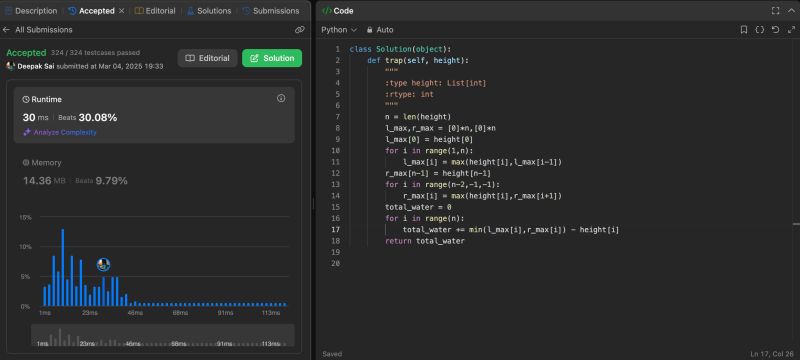Image resolution: width=800 pixels, height=360 pixels.
Task: Switch to the Editorial tab
Action: (155, 11)
